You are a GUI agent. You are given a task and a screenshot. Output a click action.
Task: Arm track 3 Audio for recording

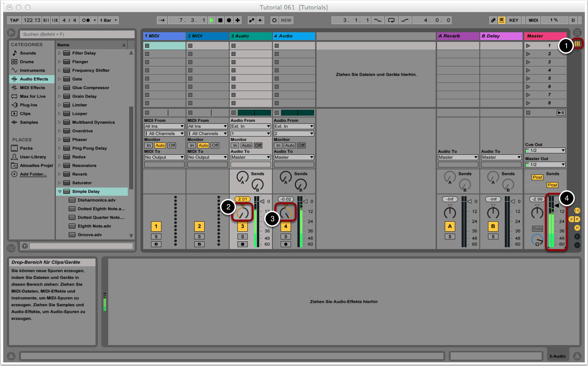point(242,244)
